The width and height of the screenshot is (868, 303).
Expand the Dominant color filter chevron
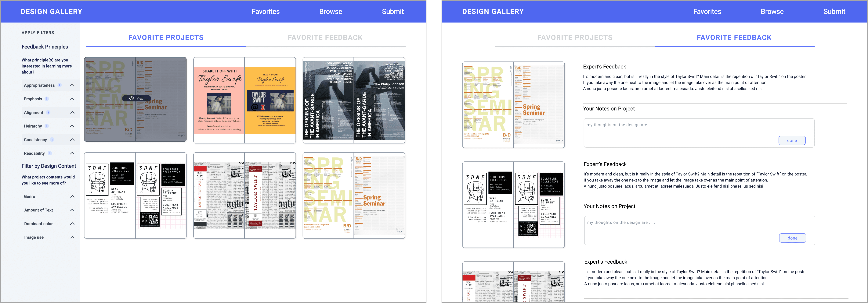point(72,224)
